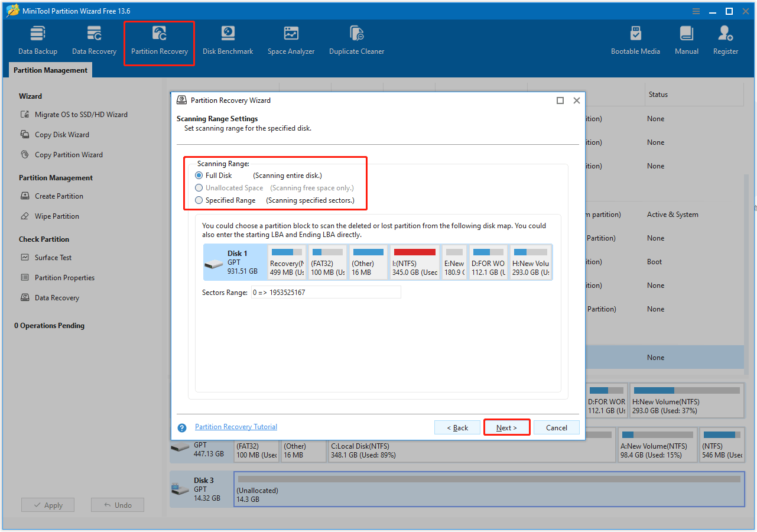Select the D:FOR WO 112.1 GB block in wizard
757x532 pixels.
[489, 262]
